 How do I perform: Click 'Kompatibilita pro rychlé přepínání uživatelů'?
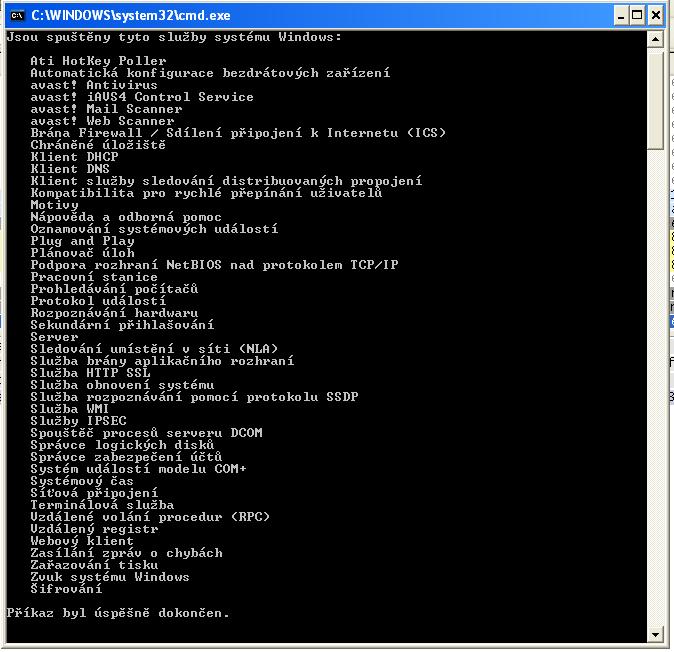coord(206,193)
